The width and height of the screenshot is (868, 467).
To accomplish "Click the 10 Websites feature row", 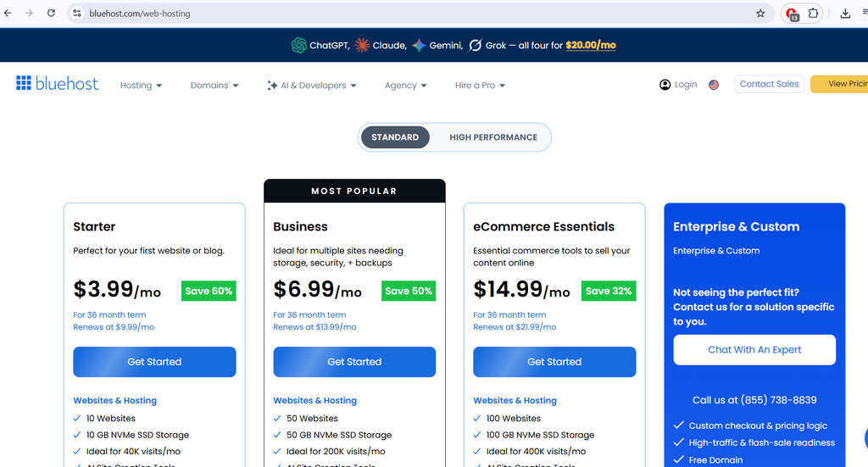I will click(104, 419).
